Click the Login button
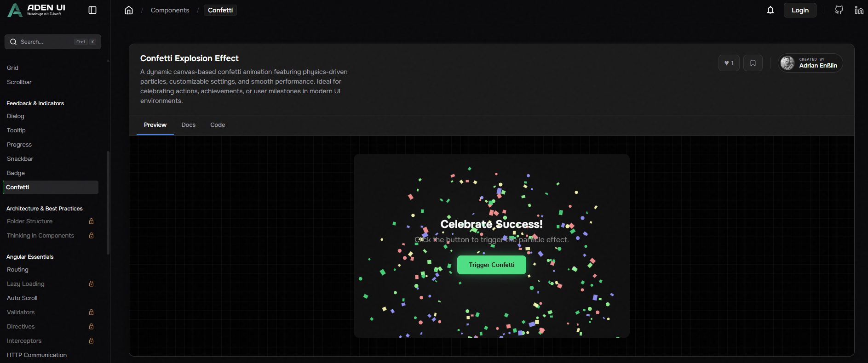The height and width of the screenshot is (363, 868). pos(800,10)
